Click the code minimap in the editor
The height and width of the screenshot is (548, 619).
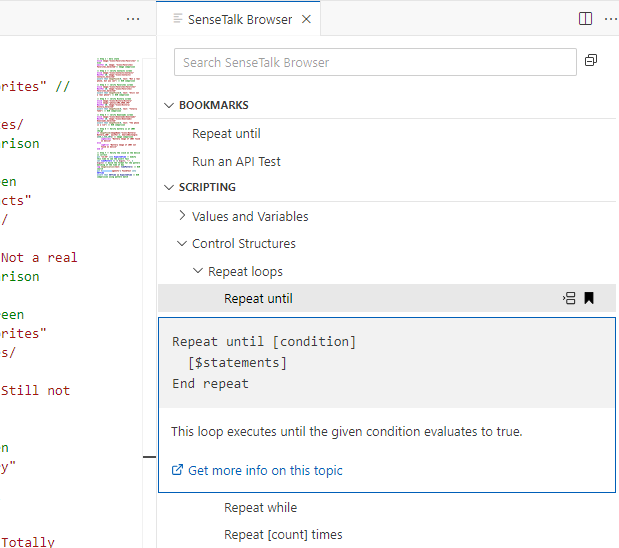[x=118, y=118]
